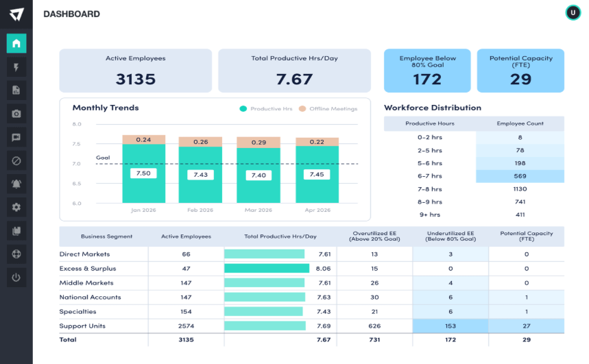Open the Excess & Surplus segment row
Image resolution: width=589 pixels, height=364 pixels.
click(x=312, y=269)
